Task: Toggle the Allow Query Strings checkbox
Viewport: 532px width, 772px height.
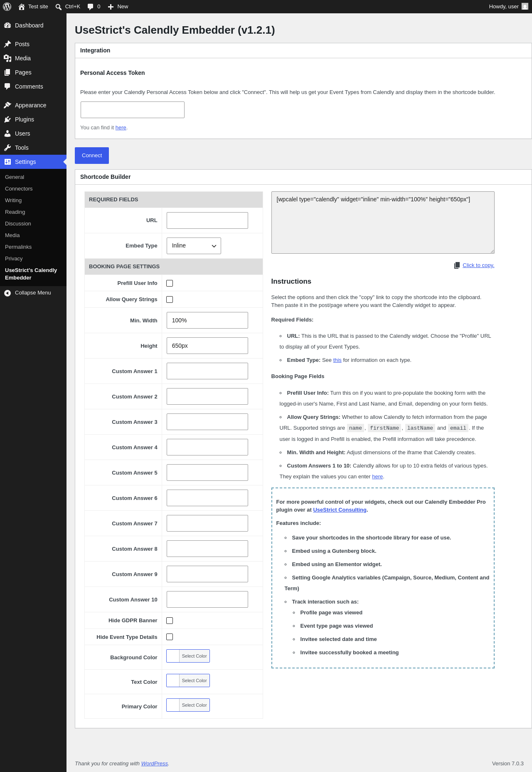Action: click(x=170, y=299)
